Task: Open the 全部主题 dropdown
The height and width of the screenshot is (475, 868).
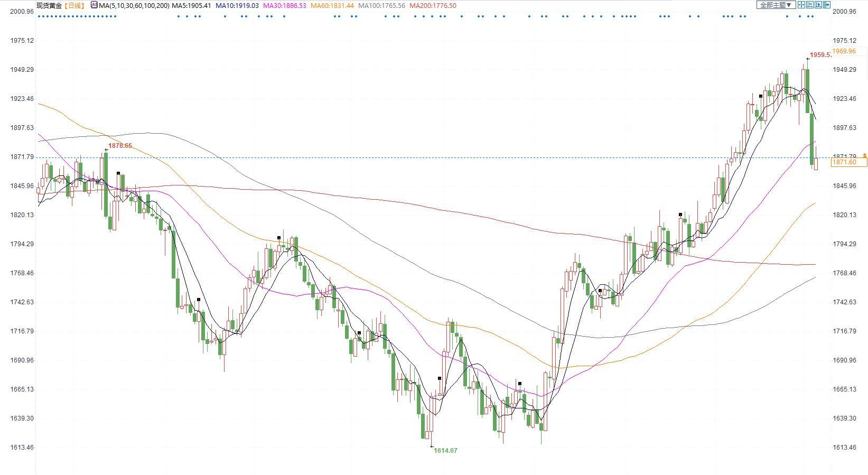Action: (776, 5)
